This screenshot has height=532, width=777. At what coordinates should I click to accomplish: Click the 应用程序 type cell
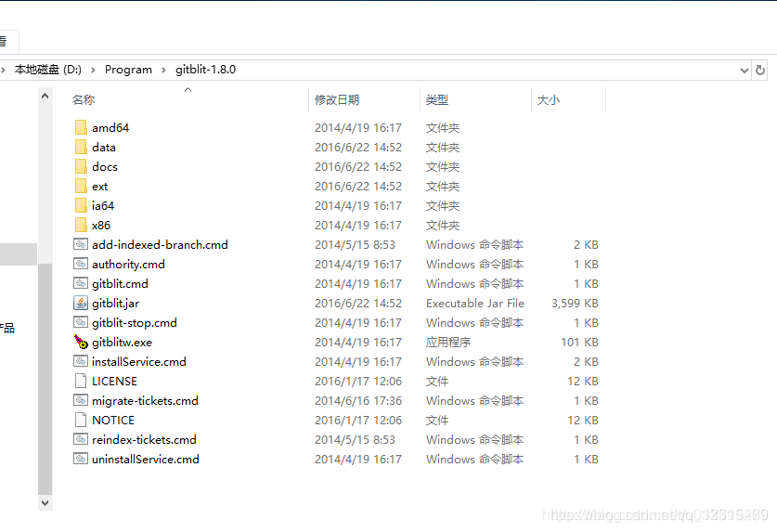[448, 342]
